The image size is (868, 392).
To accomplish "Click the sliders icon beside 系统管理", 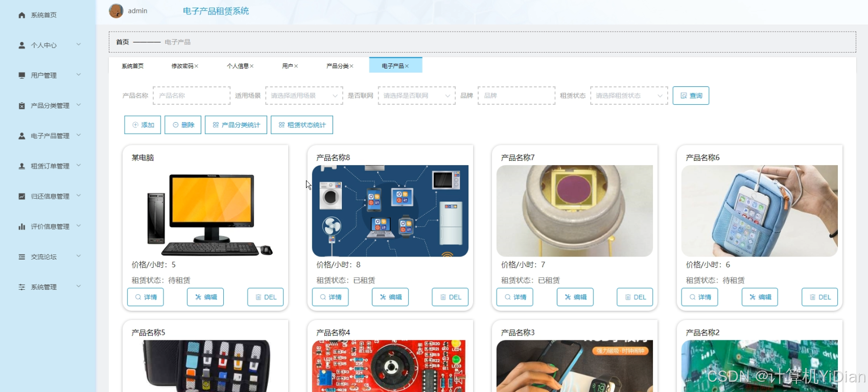I will [x=21, y=287].
